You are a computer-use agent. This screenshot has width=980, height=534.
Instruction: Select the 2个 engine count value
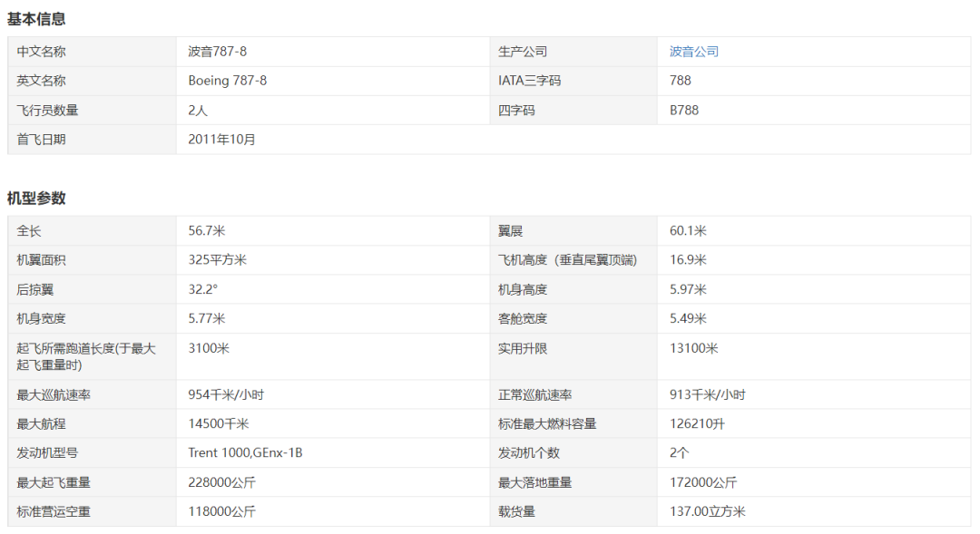click(679, 452)
